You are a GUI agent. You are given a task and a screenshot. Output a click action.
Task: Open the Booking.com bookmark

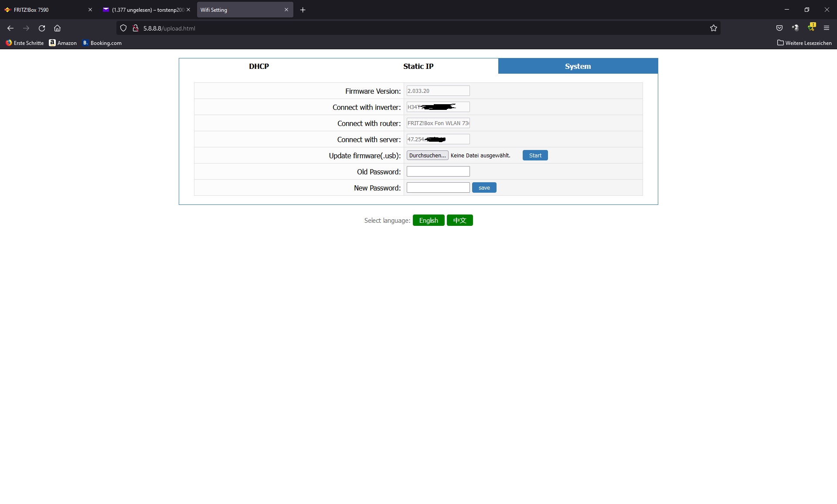click(x=102, y=43)
